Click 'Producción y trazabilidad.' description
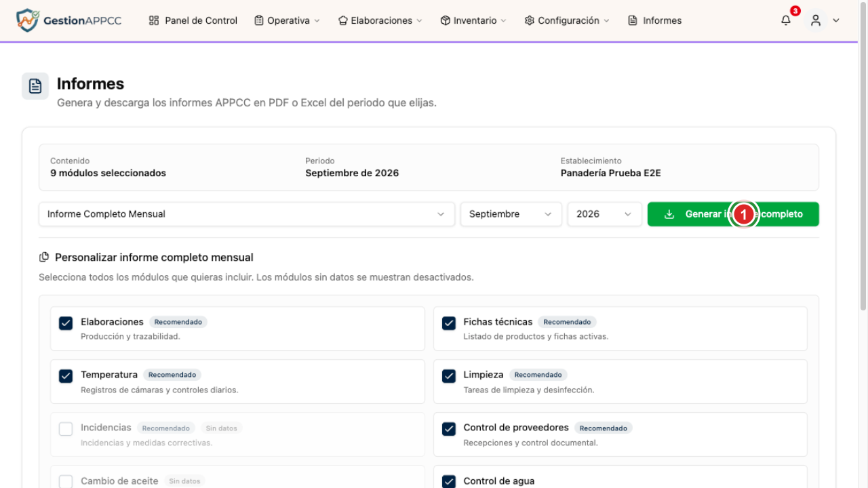The height and width of the screenshot is (488, 868). point(130,336)
